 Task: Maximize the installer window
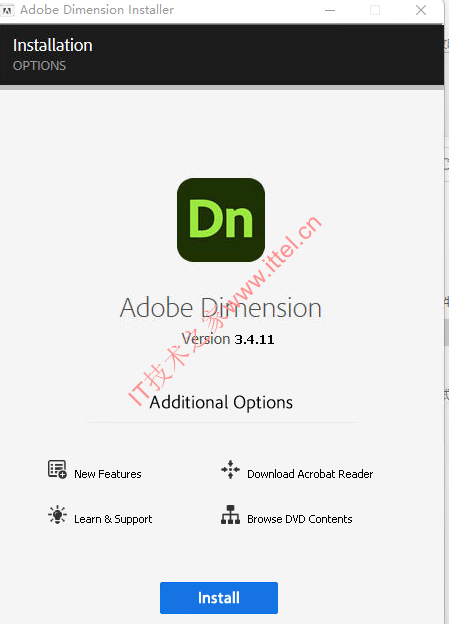pos(375,10)
